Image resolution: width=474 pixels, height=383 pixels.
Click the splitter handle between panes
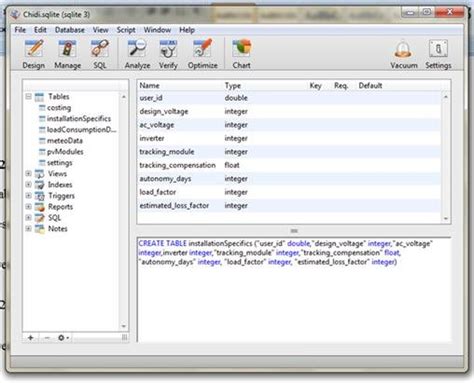pyautogui.click(x=294, y=231)
